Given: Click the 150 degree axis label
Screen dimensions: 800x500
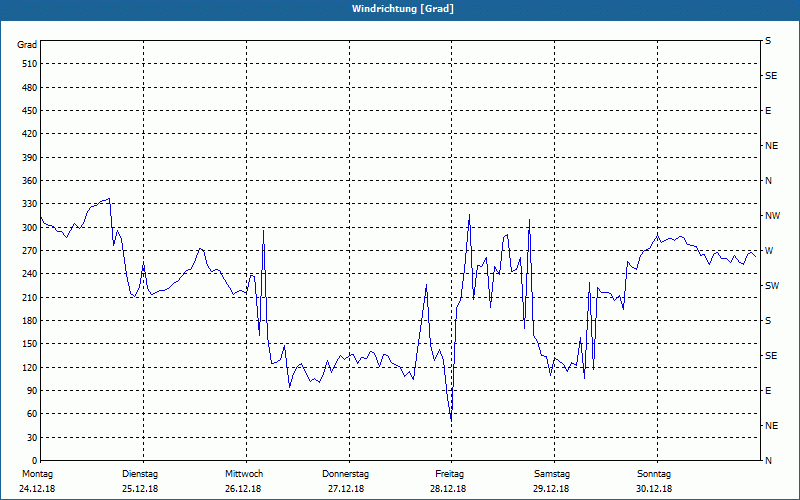Looking at the screenshot, I should [30, 344].
